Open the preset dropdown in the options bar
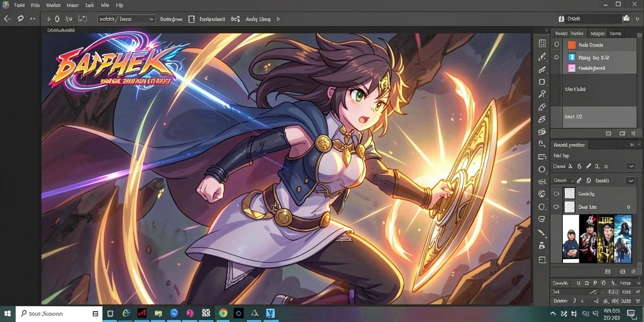This screenshot has height=322, width=644. 126,19
